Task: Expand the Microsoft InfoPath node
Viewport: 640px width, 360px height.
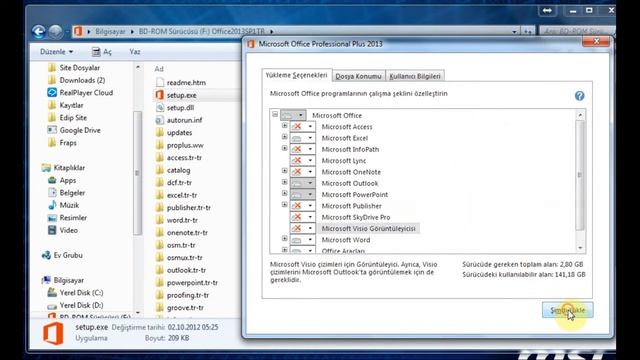Action: 284,149
